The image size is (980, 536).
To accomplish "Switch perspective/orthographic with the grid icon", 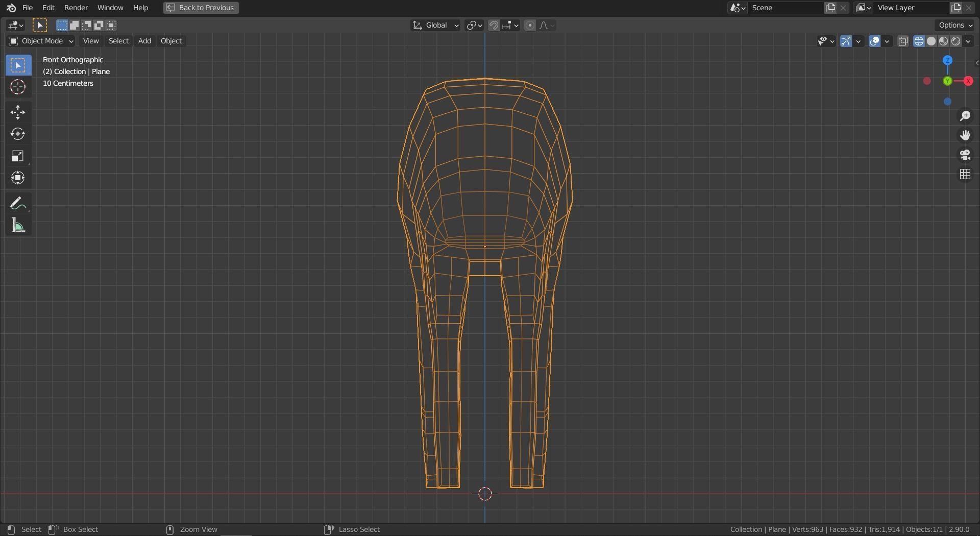I will 965,175.
